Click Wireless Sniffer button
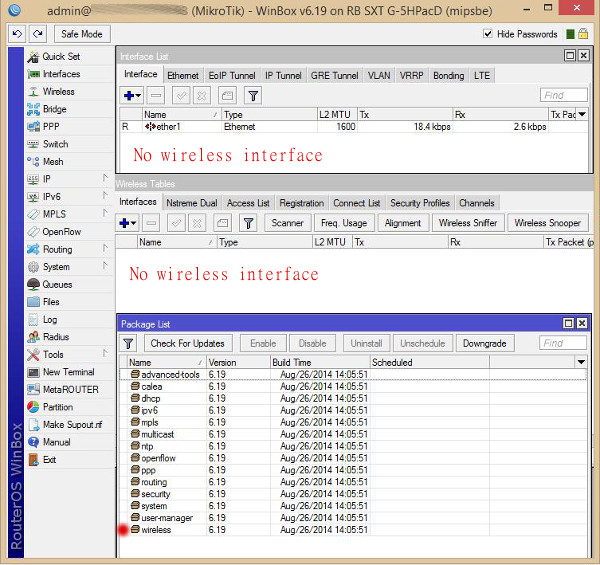Viewport: 600px width, 565px height. point(468,223)
